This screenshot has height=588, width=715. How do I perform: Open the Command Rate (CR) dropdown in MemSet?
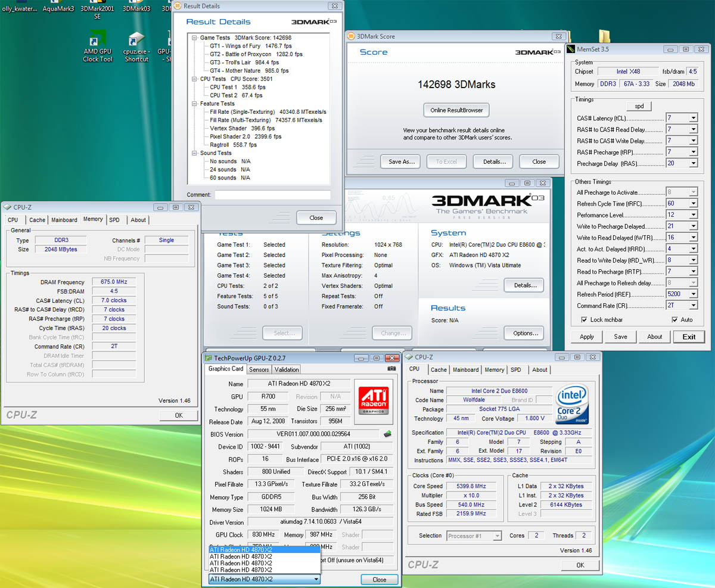[x=693, y=306]
